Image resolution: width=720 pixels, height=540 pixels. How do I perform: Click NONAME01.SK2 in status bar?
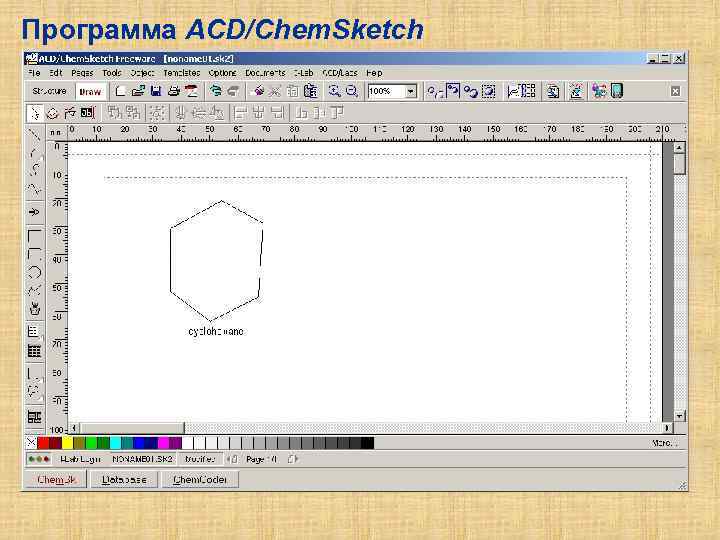[142, 459]
